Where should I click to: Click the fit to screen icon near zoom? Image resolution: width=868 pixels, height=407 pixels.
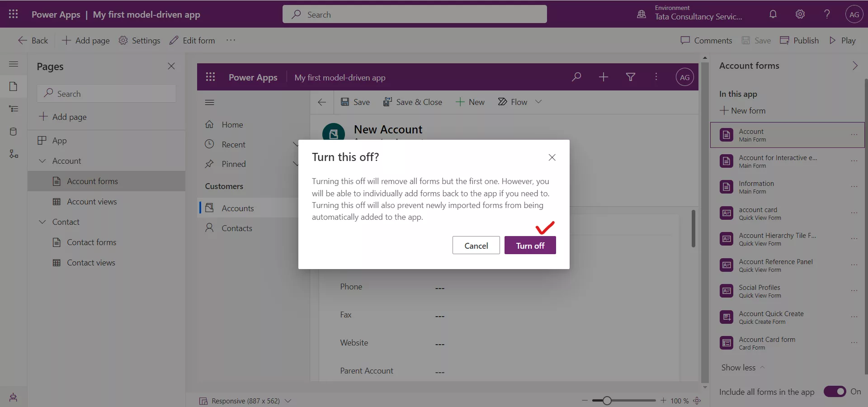tap(697, 401)
